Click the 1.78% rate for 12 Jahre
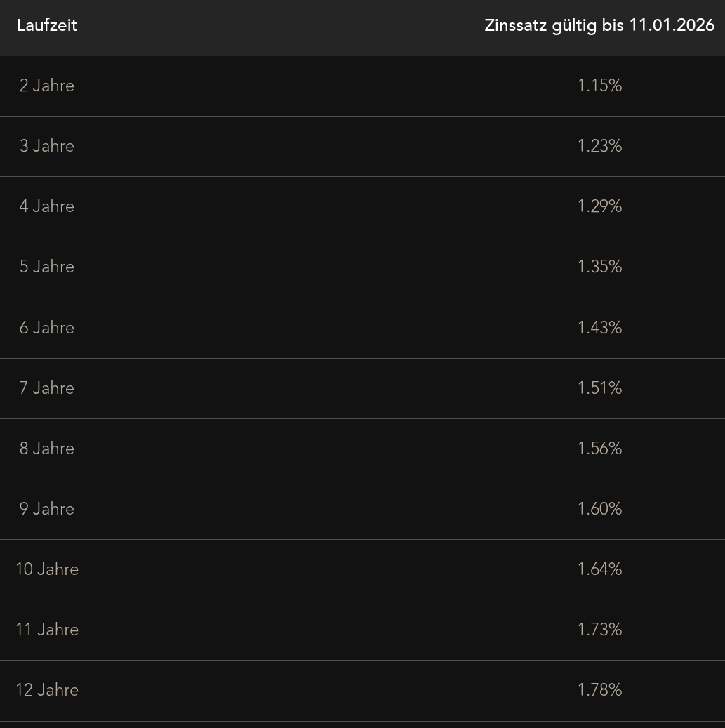 (x=599, y=690)
